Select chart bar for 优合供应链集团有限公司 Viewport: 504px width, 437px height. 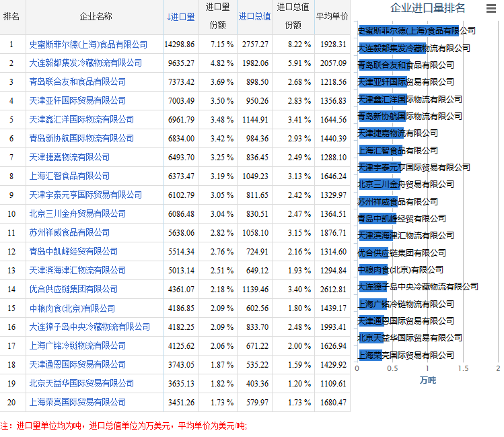(x=373, y=253)
